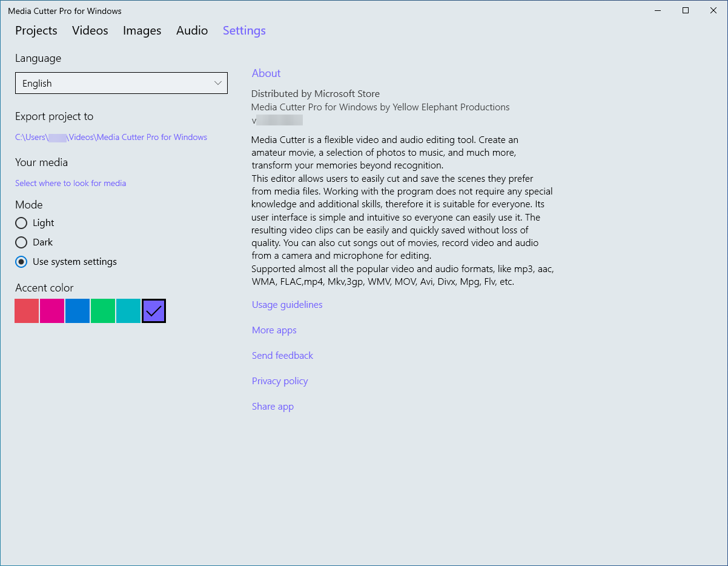The height and width of the screenshot is (566, 728).
Task: Minimize the Media Cutter Pro window
Action: pyautogui.click(x=658, y=10)
